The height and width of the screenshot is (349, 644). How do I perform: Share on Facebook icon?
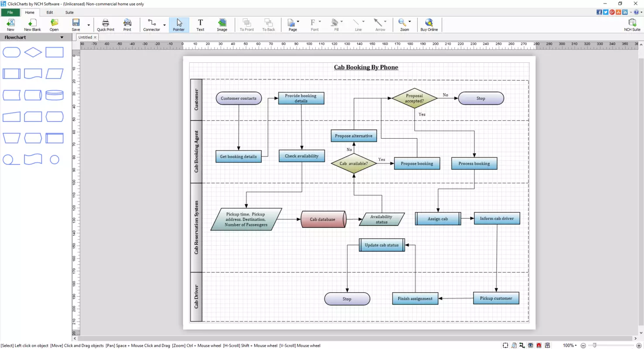[599, 12]
